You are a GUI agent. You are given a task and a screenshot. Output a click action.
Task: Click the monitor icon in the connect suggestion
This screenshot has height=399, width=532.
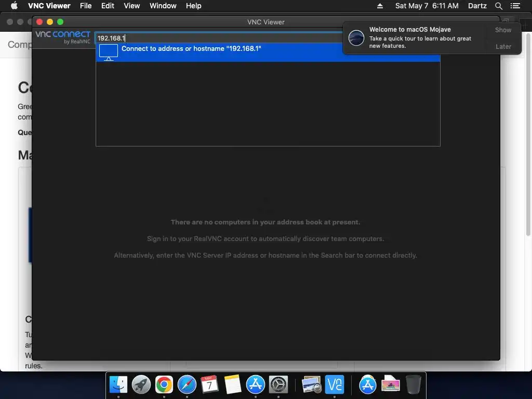click(109, 52)
